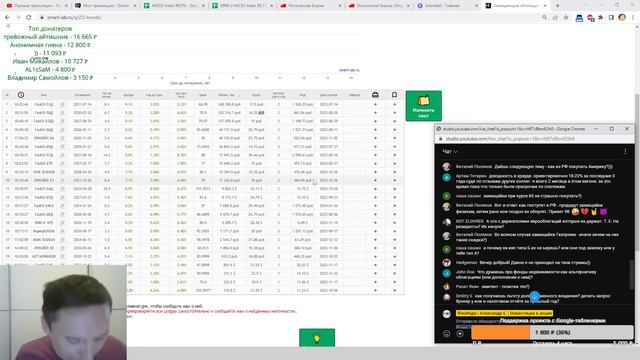Switch to the first Московская Биржа tab
The width and height of the screenshot is (640, 360).
(310, 6)
